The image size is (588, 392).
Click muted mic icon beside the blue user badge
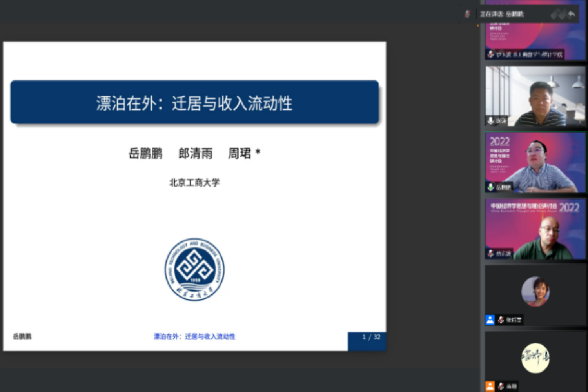(x=501, y=320)
